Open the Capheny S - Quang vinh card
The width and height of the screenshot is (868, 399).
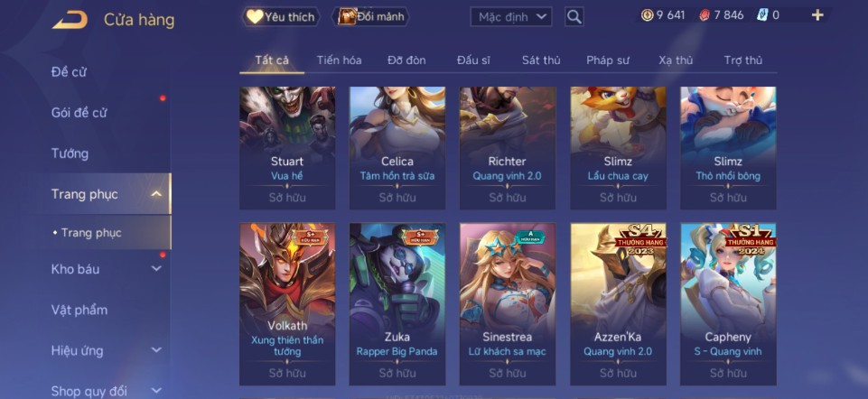728,304
